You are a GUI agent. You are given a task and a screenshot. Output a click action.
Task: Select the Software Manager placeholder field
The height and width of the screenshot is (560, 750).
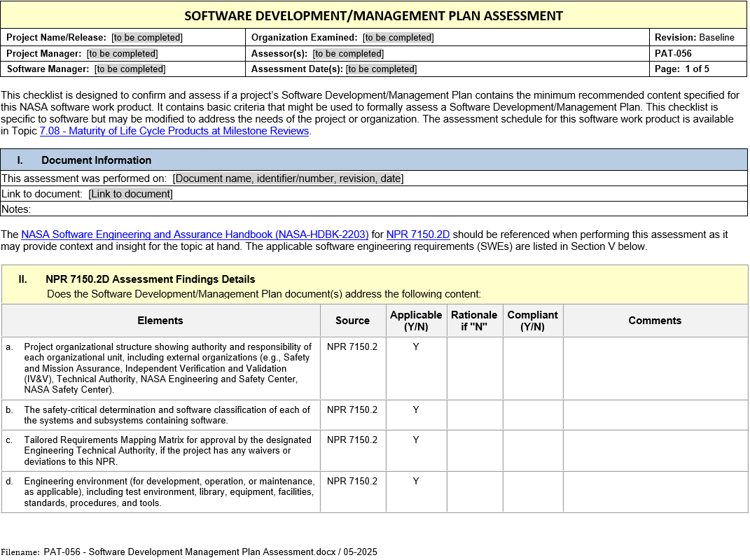[130, 69]
